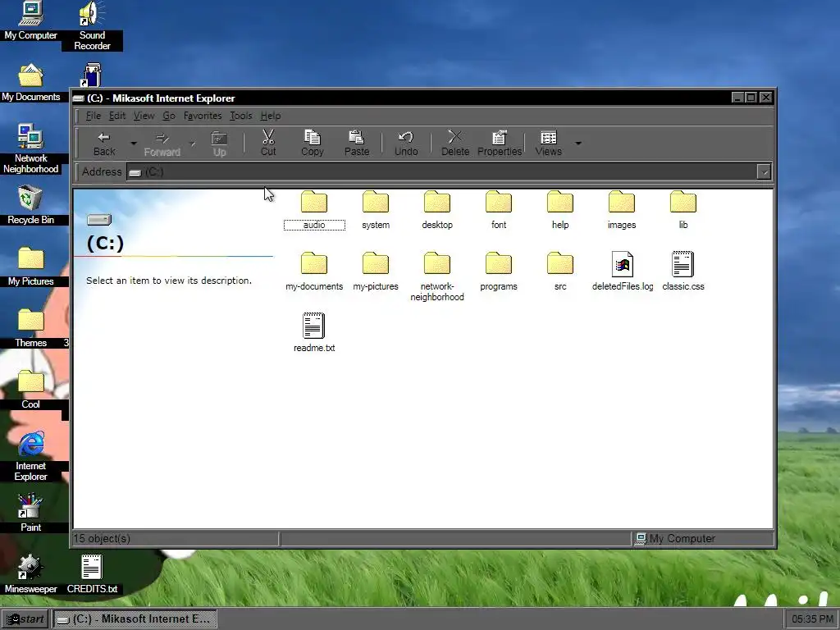Click '15 object(s)' in the status bar
This screenshot has height=630, width=840.
(102, 538)
